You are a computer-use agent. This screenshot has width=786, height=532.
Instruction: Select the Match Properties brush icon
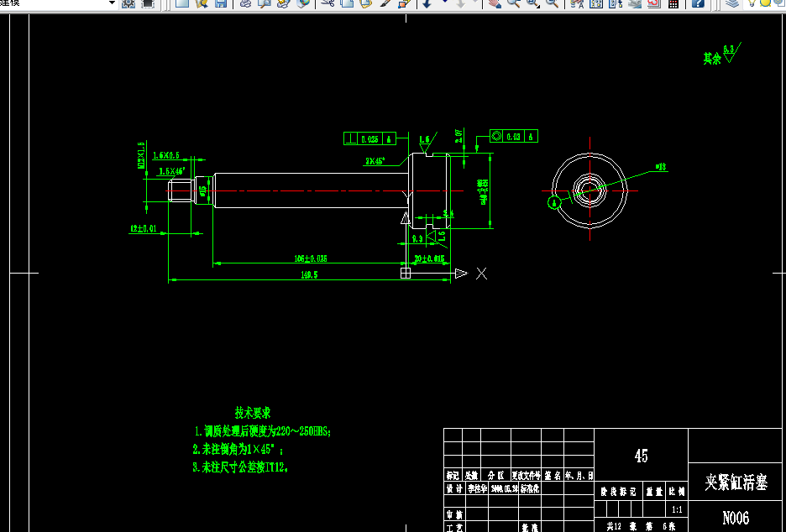385,3
